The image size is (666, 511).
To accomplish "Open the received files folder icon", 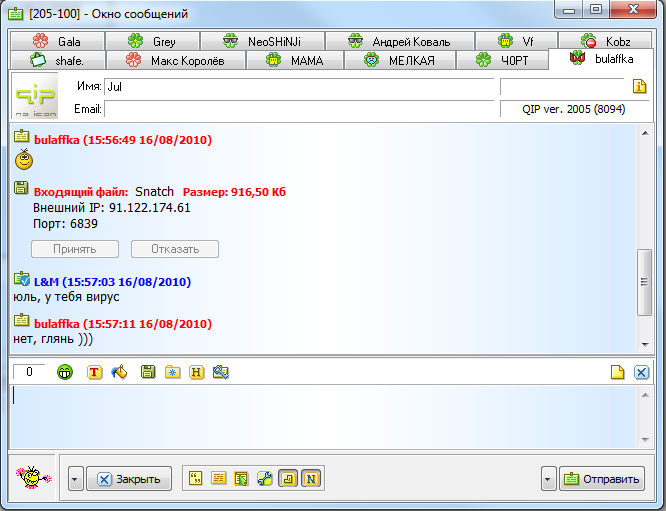I will [x=172, y=372].
